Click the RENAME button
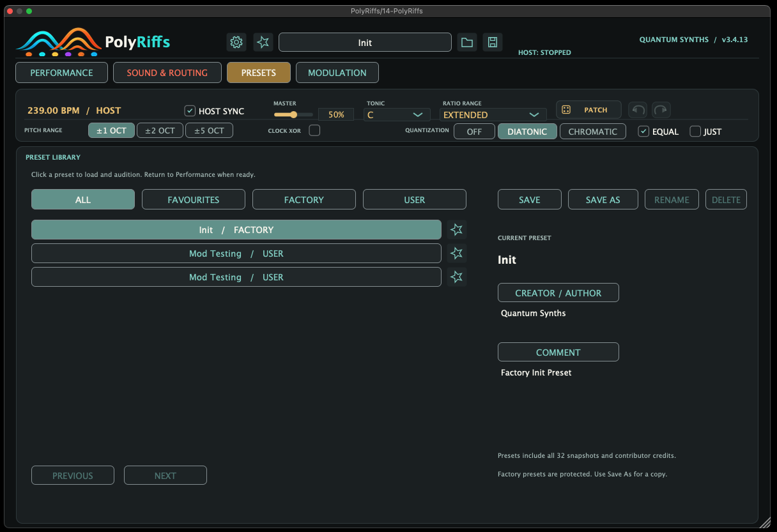 coord(672,200)
